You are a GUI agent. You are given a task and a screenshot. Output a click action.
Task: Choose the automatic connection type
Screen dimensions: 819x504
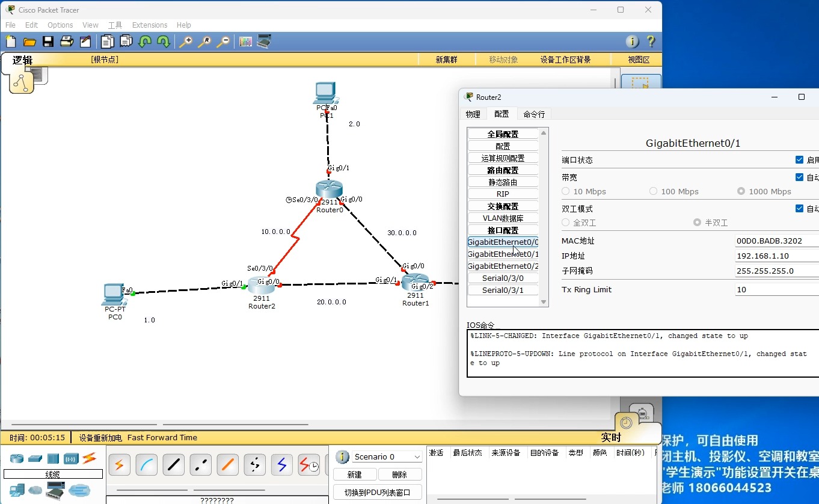tap(120, 465)
